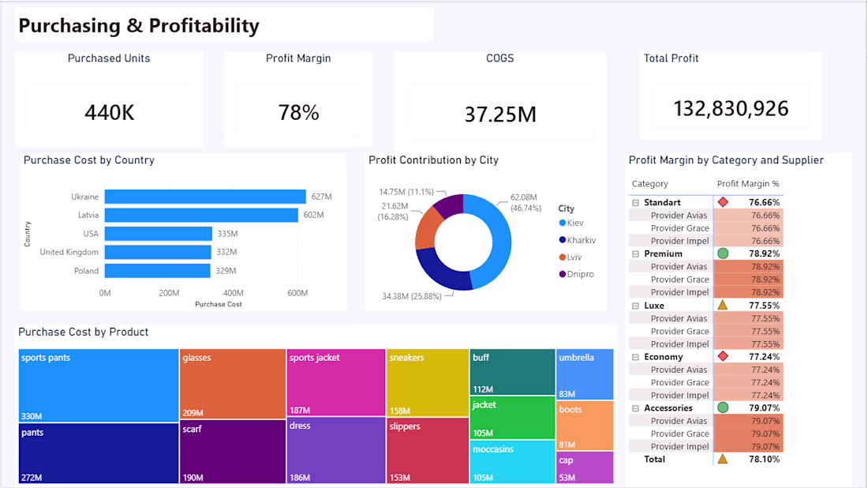The height and width of the screenshot is (488, 868).
Task: Click the USA bar in Purchase Cost chart
Action: click(x=159, y=234)
